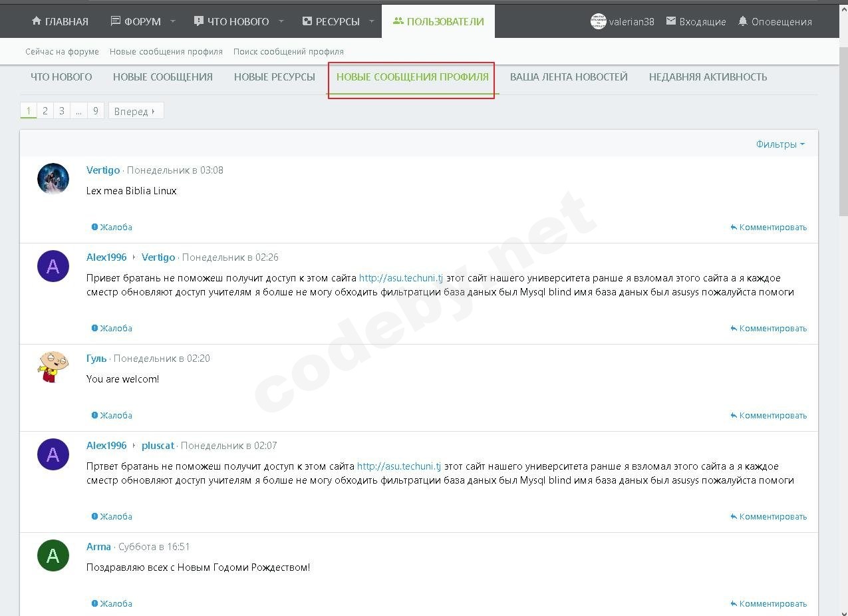Expand dropdown arrow next to Что нового
The image size is (848, 616).
[x=281, y=21]
